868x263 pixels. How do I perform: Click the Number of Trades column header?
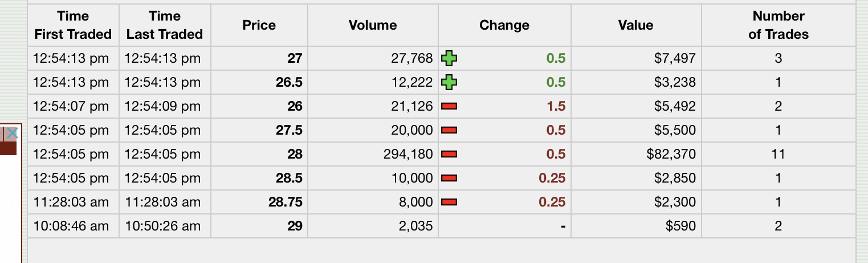click(779, 25)
